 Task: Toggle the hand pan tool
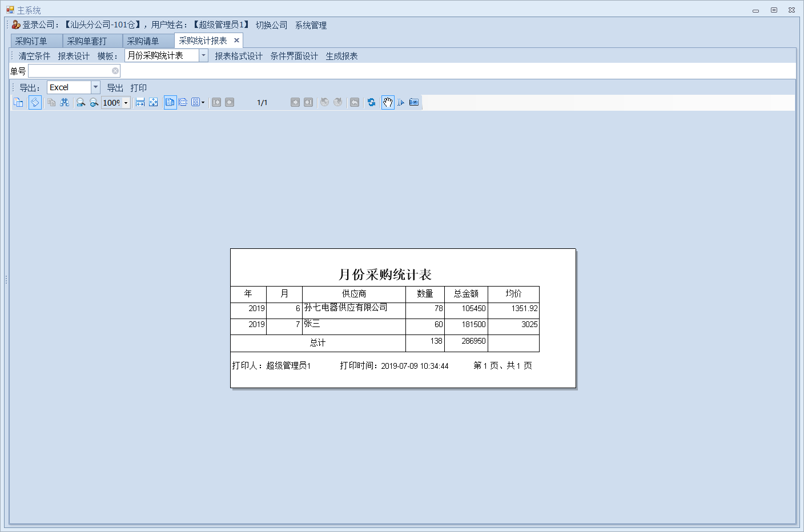tap(388, 102)
